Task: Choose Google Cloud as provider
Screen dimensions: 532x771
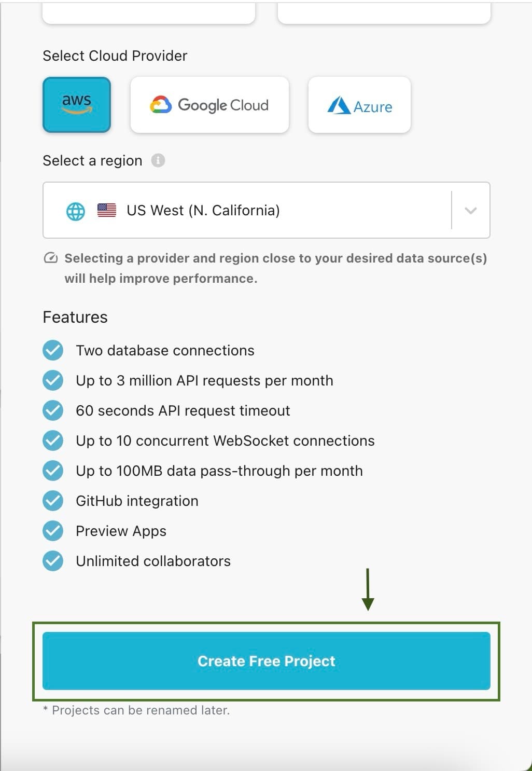Action: pyautogui.click(x=209, y=105)
